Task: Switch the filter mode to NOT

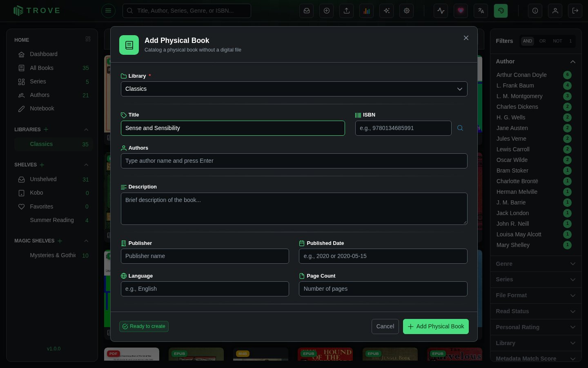Action: (557, 41)
